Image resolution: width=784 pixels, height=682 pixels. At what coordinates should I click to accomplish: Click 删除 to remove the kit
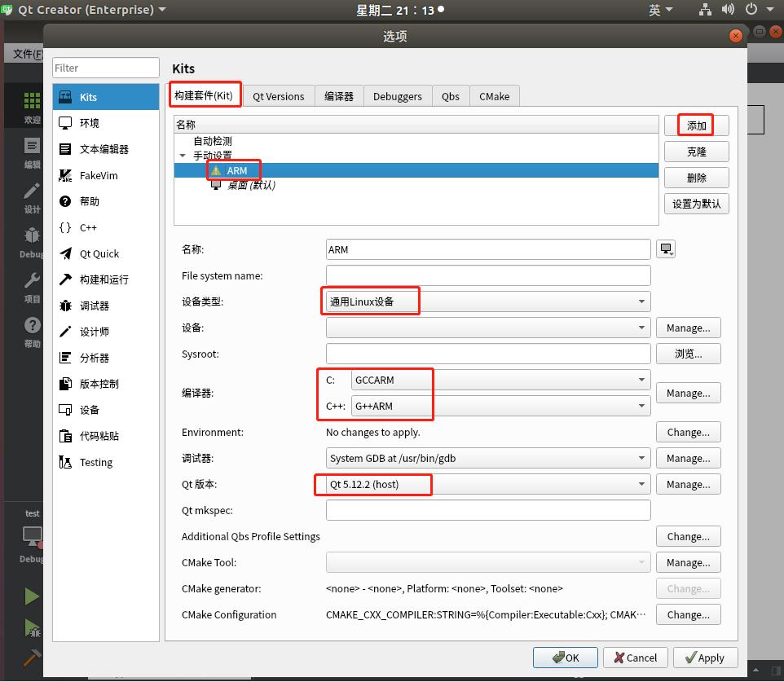click(696, 178)
